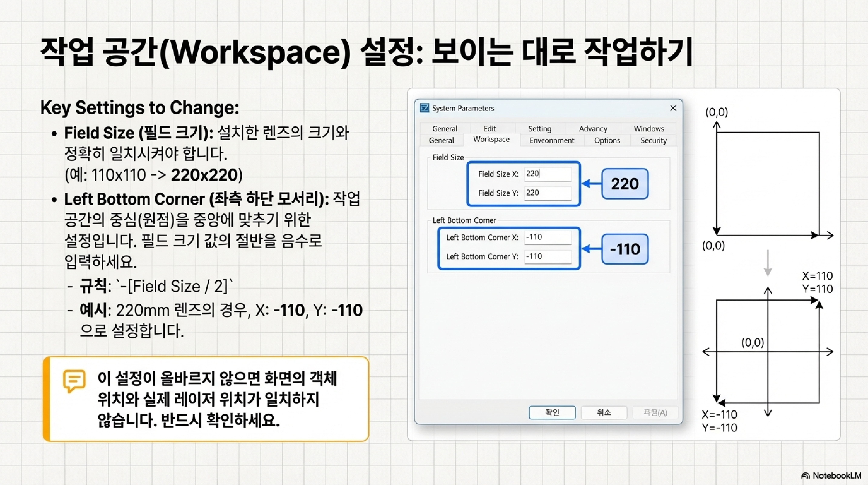Click the cancel button beside 확인
Viewport: 868px width, 485px height.
[603, 413]
